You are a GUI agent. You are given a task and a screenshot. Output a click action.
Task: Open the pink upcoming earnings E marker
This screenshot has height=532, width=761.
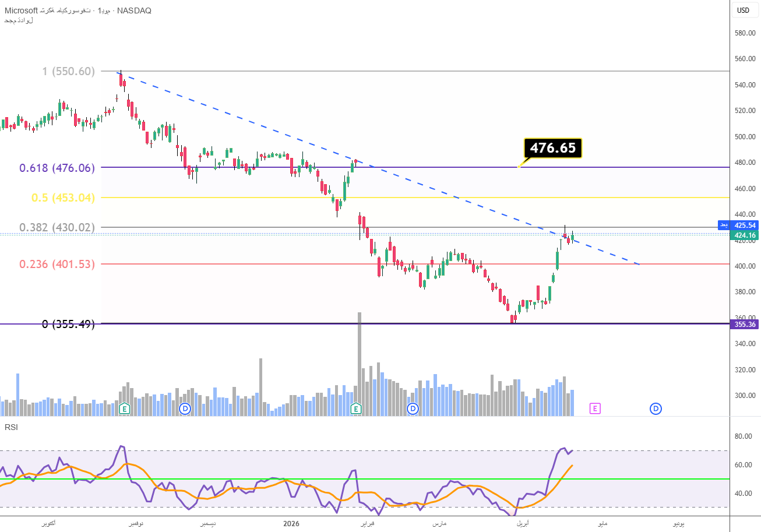595,408
